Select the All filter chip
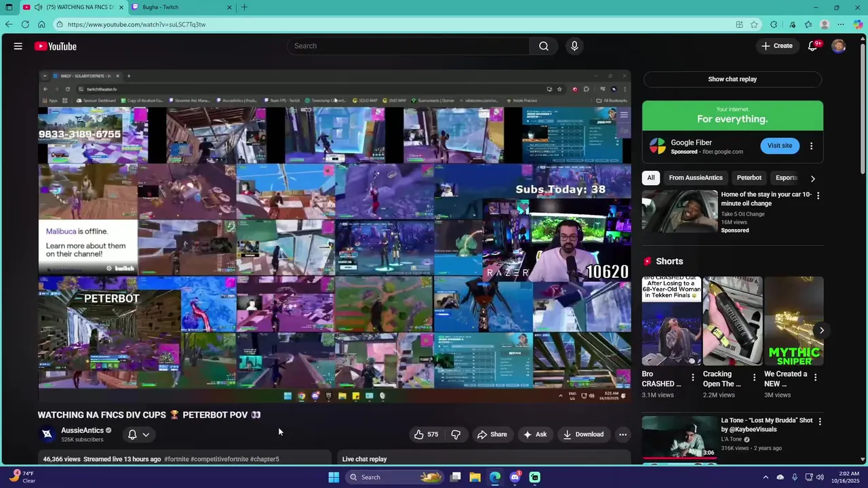 pyautogui.click(x=651, y=178)
